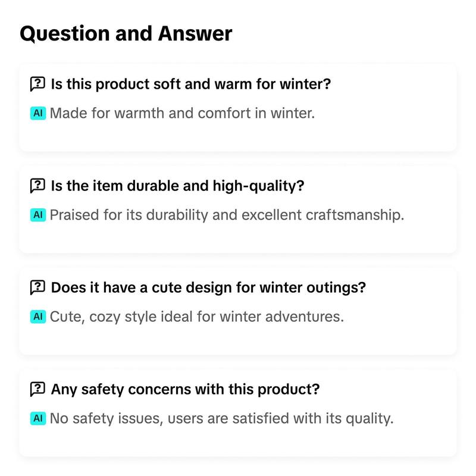Open 'Is the item durable and high-quality?' question

[177, 186]
